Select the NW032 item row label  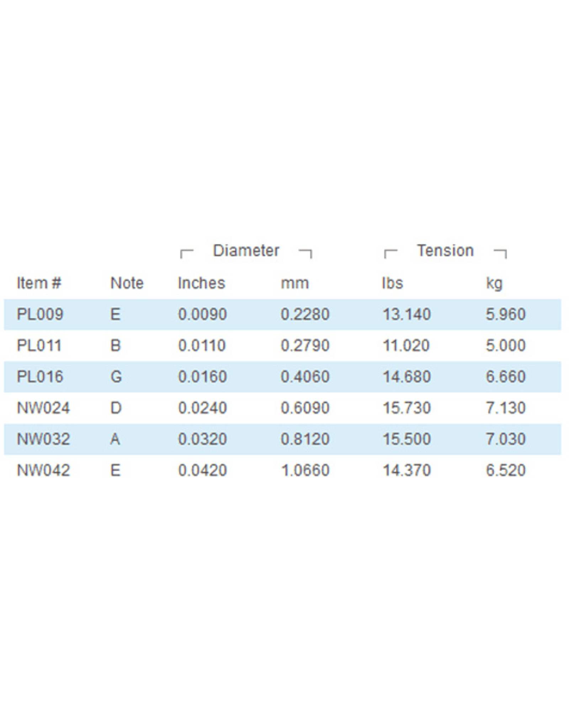pyautogui.click(x=43, y=439)
